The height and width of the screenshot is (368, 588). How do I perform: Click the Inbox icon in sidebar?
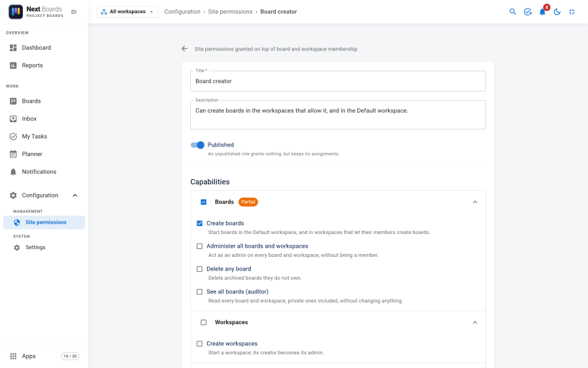(x=13, y=118)
